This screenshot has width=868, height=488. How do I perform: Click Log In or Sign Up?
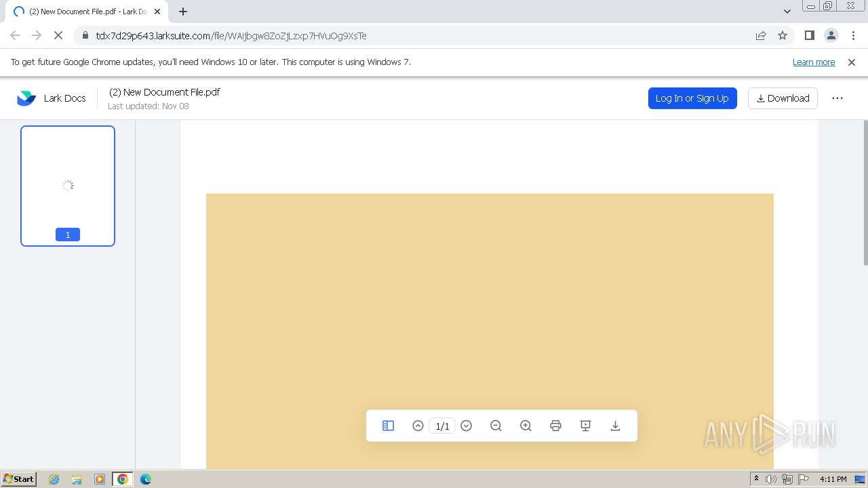(692, 98)
